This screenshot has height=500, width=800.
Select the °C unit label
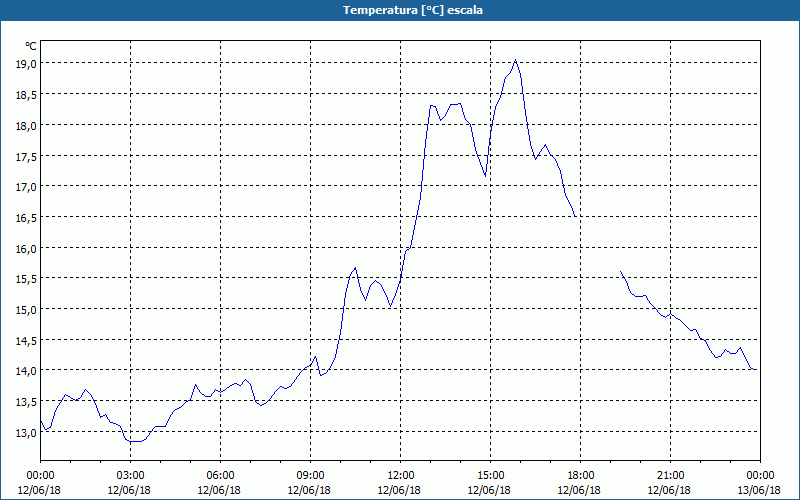(31, 46)
